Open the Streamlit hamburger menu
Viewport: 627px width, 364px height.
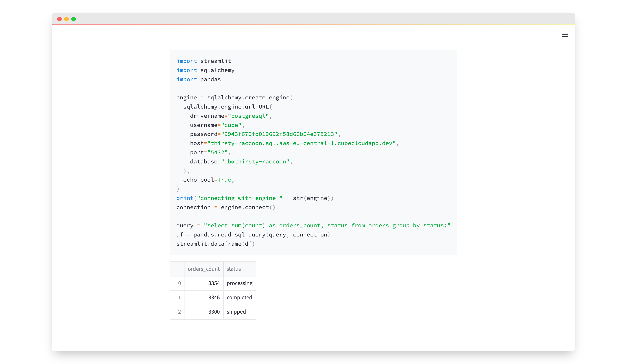[565, 34]
